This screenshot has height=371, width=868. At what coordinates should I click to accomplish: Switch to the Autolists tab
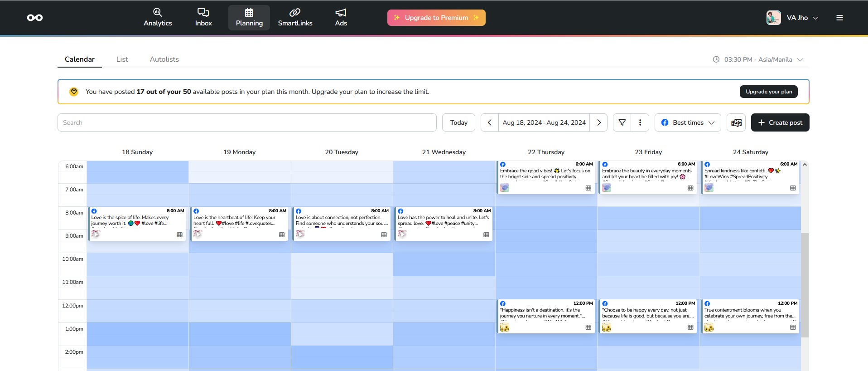click(164, 59)
